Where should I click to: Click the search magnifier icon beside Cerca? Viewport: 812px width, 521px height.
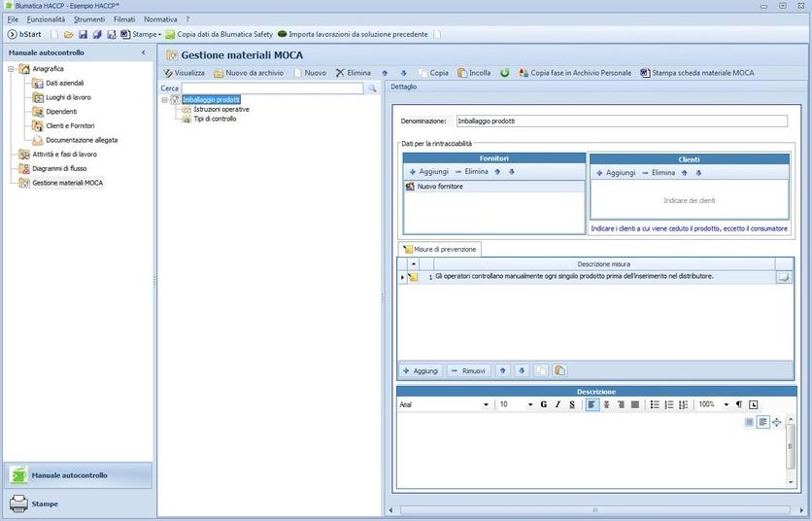point(371,88)
